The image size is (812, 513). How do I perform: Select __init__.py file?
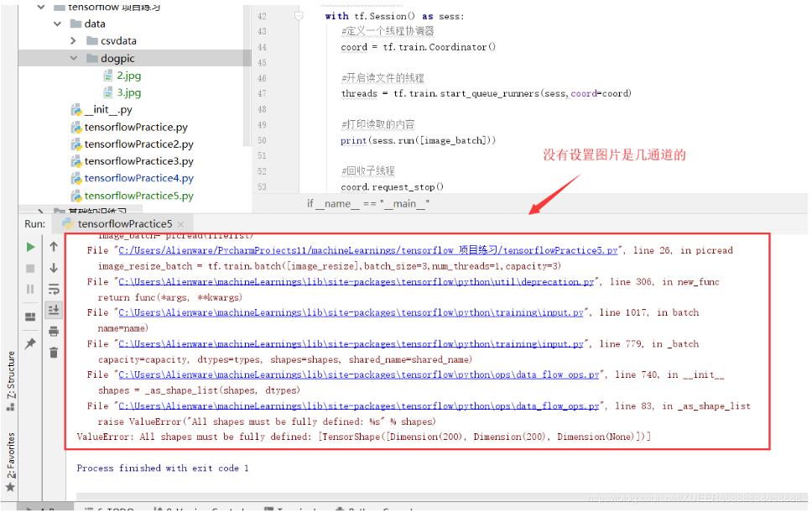tap(108, 110)
